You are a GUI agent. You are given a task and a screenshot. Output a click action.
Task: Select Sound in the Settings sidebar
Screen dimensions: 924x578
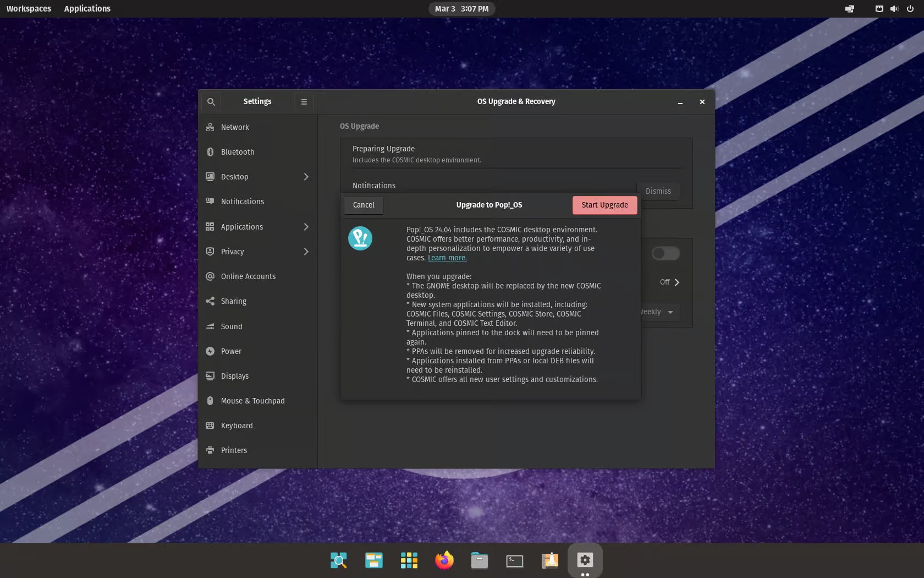[x=231, y=326]
